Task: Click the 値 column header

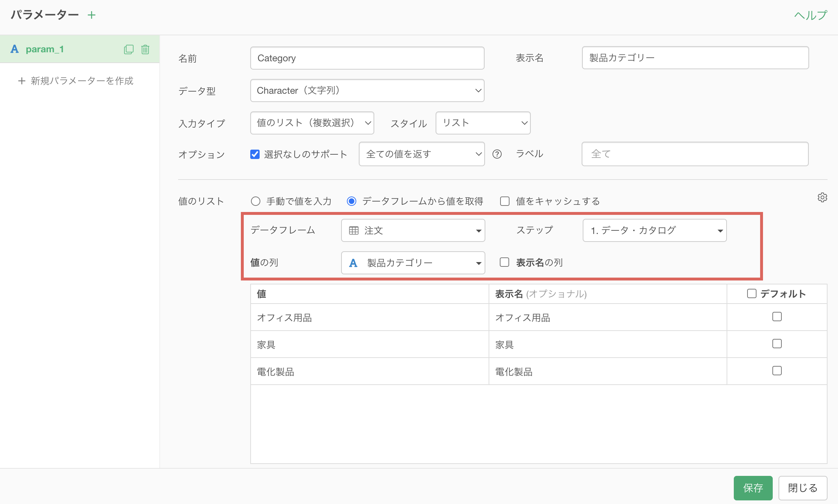Action: (x=370, y=294)
